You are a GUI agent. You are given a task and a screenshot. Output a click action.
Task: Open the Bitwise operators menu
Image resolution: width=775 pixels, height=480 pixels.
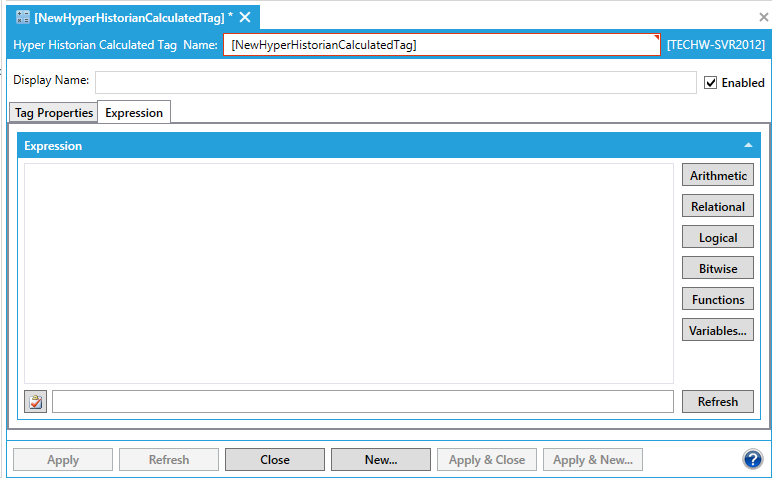[718, 269]
